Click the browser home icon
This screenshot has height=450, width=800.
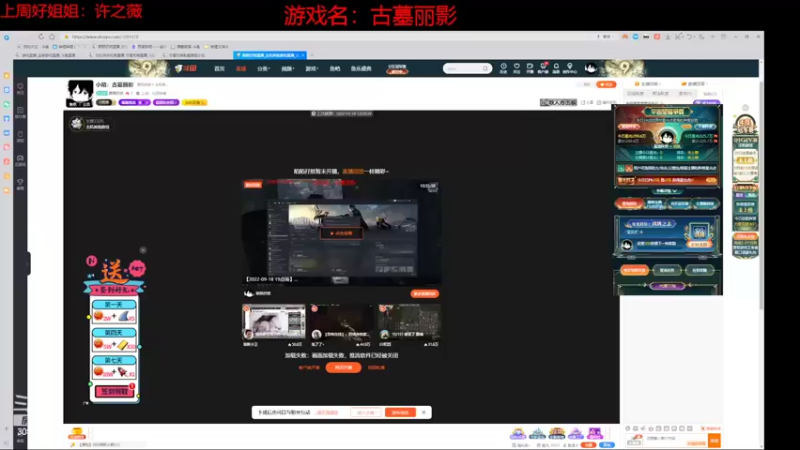52,37
